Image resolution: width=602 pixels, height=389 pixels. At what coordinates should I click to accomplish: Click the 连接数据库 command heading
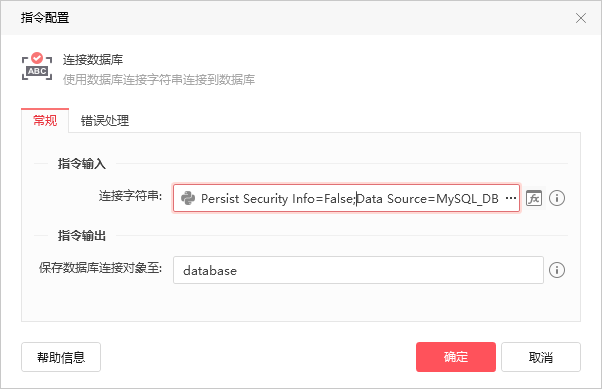[x=93, y=60]
